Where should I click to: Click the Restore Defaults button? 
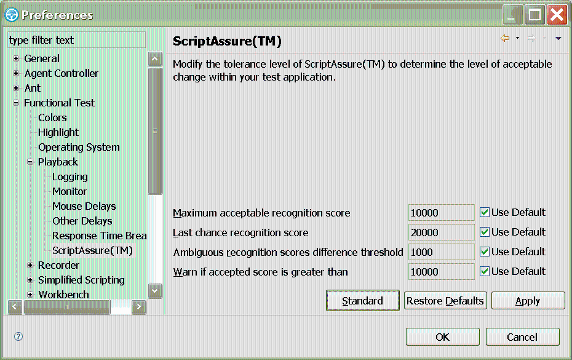click(445, 301)
